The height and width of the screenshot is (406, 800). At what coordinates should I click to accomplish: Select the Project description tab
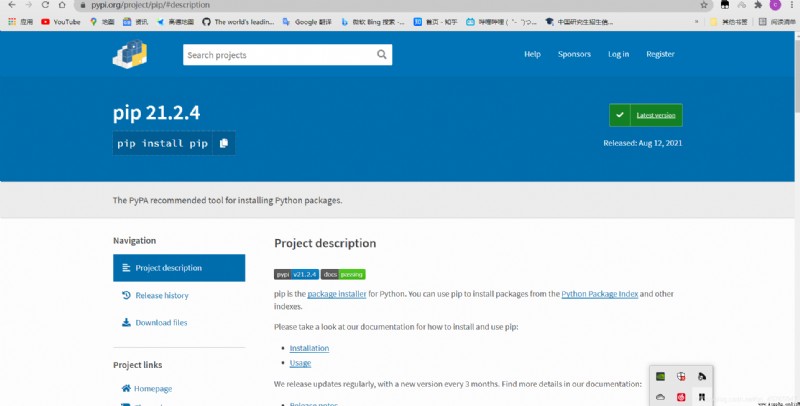pos(179,268)
